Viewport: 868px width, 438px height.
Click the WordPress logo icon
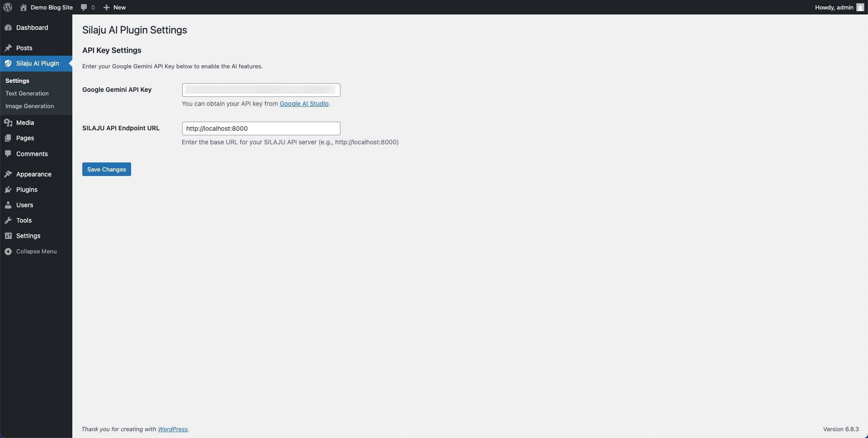click(8, 7)
